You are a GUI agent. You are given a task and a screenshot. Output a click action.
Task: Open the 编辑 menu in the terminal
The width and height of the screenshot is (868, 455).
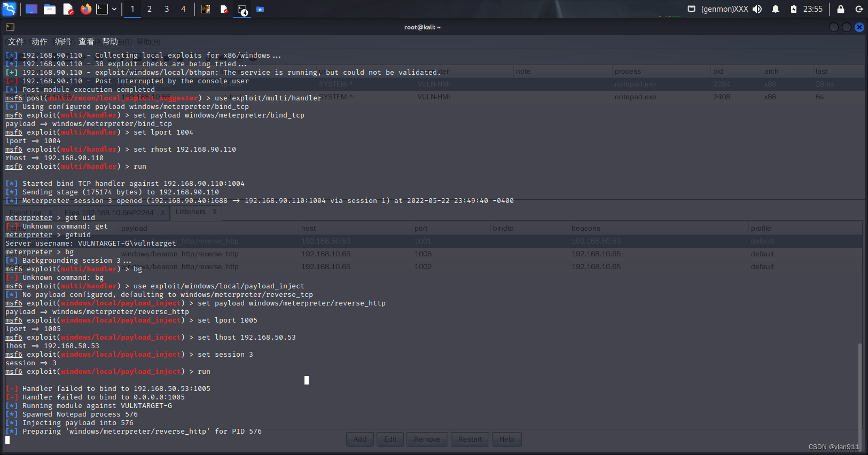63,42
